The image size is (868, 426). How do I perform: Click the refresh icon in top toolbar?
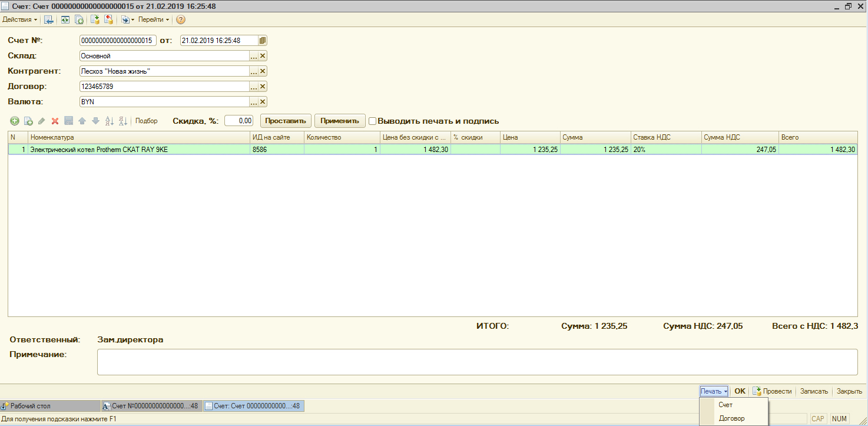pos(65,19)
